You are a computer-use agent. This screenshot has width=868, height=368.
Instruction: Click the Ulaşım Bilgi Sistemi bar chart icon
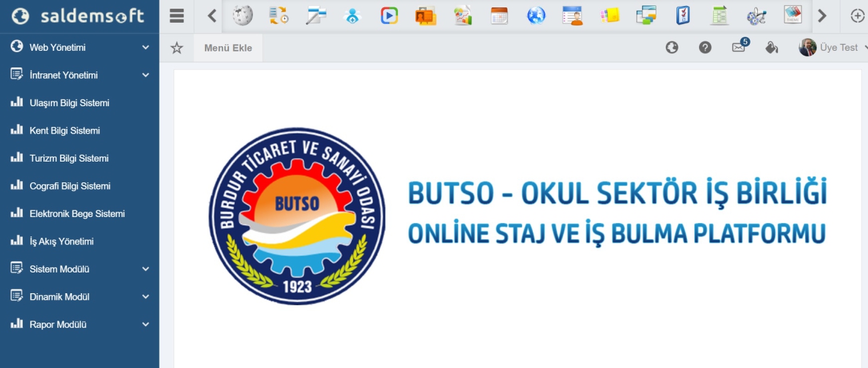click(17, 102)
